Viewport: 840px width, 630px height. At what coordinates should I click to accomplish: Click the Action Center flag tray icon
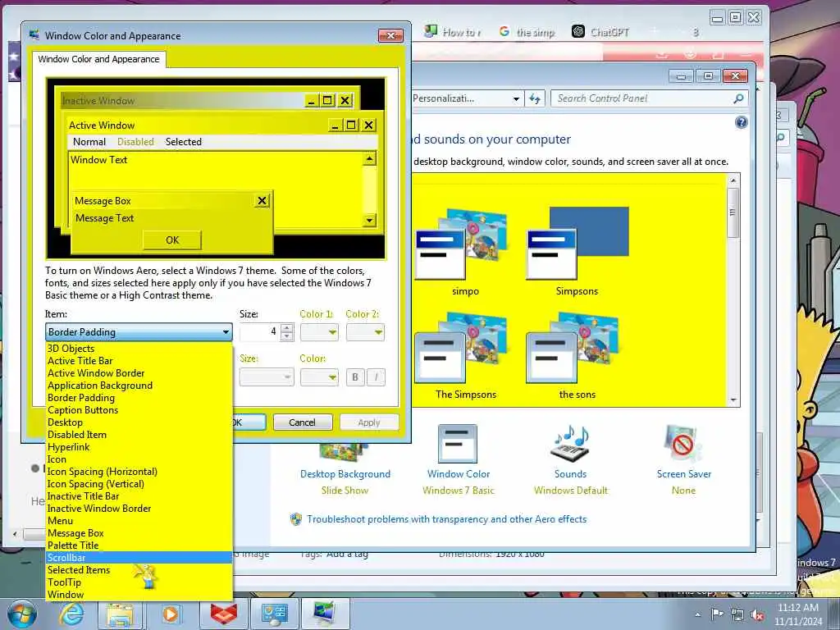pyautogui.click(x=717, y=614)
